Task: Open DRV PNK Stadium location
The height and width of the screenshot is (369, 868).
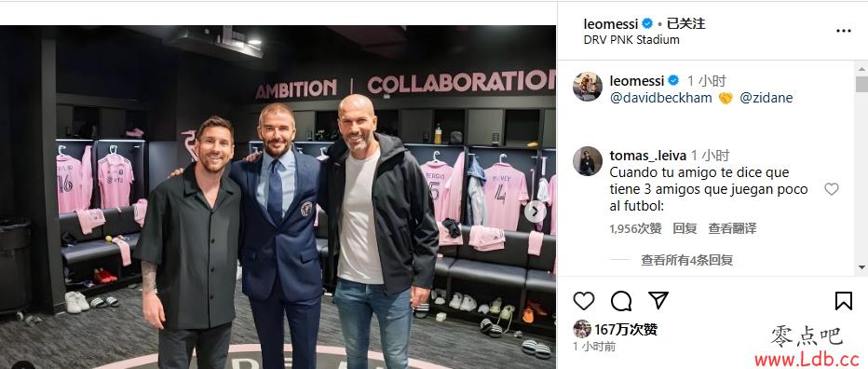Action: click(x=631, y=40)
